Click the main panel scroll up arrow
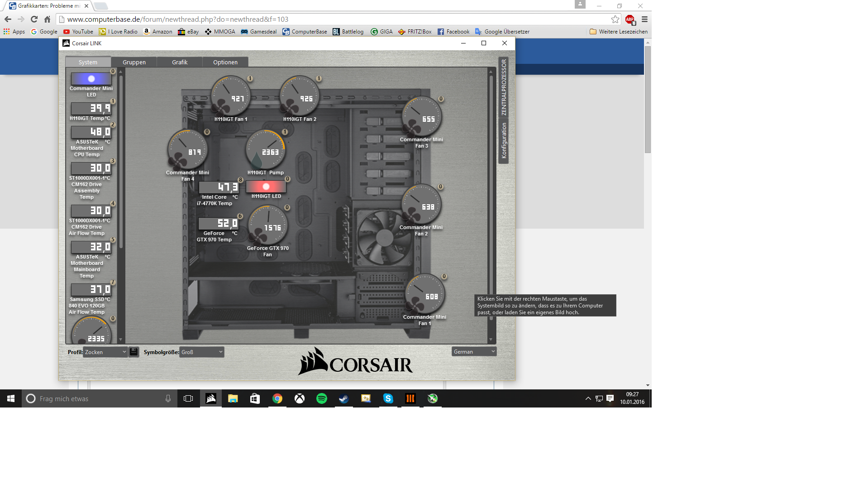The height and width of the screenshot is (489, 868). pos(491,71)
